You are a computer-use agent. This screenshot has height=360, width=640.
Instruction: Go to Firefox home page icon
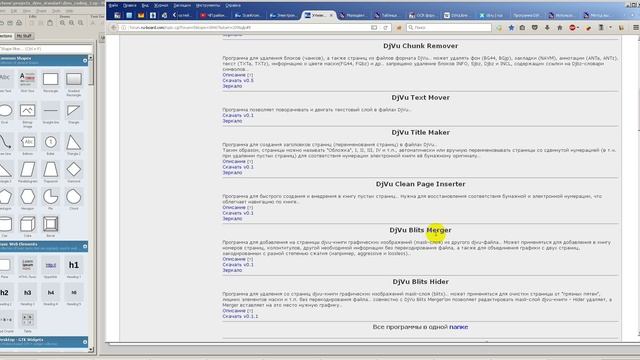coord(560,27)
